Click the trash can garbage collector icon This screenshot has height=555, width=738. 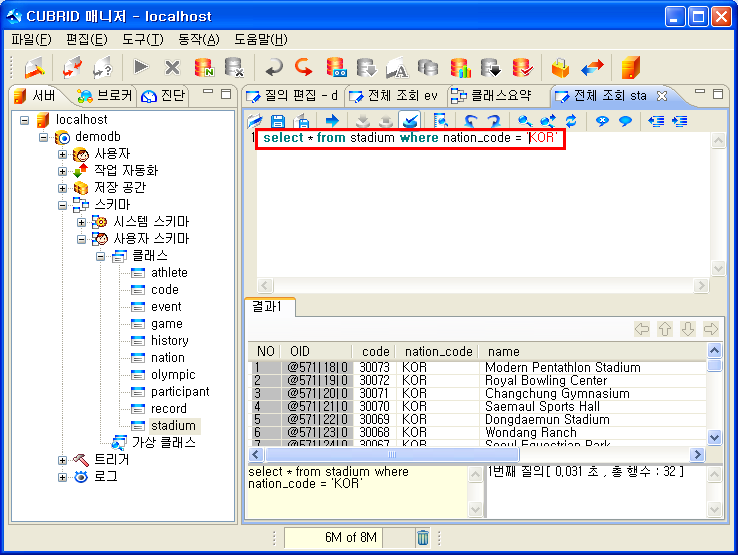click(x=423, y=538)
